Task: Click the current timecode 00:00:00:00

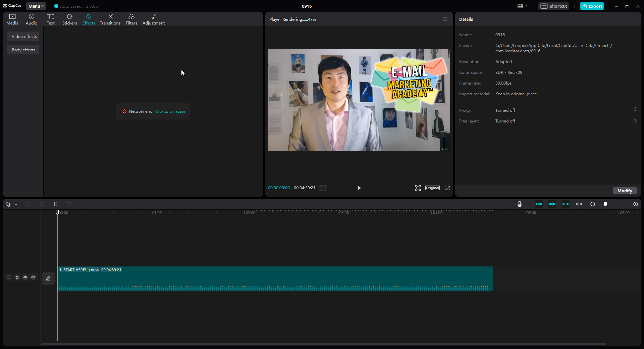Action: (279, 188)
